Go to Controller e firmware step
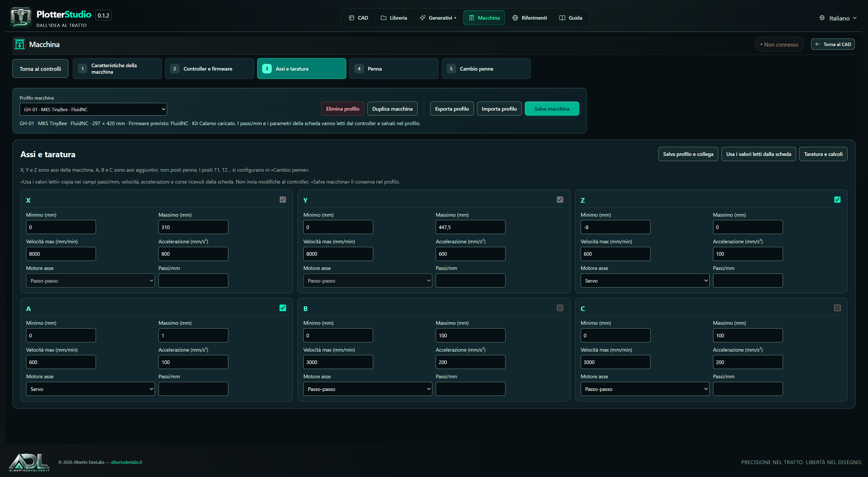 pyautogui.click(x=209, y=69)
